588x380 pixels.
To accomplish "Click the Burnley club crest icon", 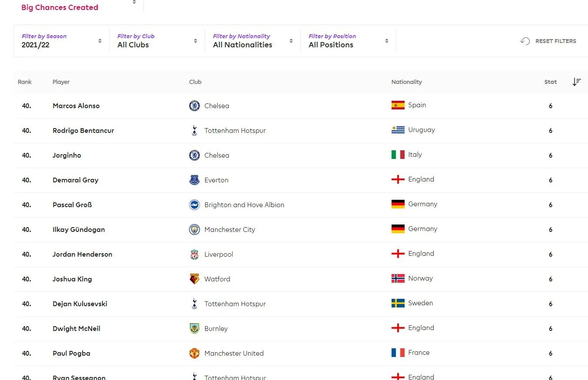I will [194, 329].
